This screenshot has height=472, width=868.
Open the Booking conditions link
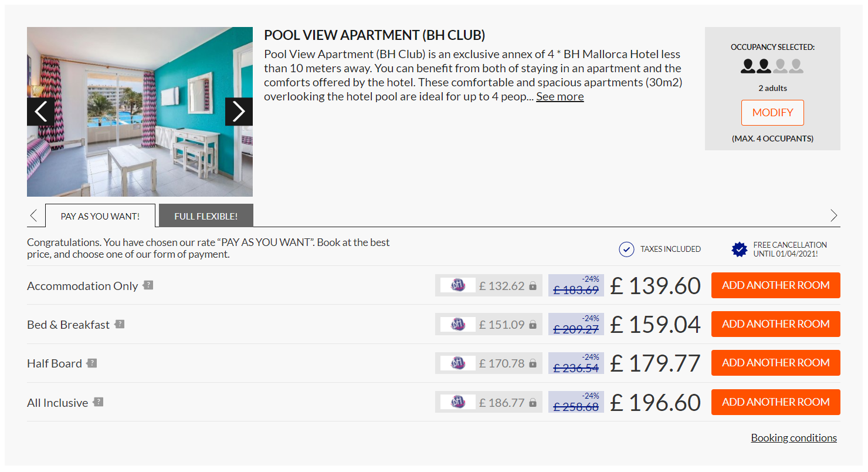tap(794, 438)
